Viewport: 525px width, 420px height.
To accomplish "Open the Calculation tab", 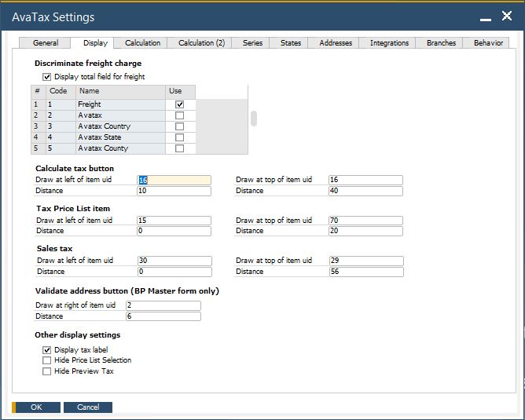I will click(x=141, y=43).
